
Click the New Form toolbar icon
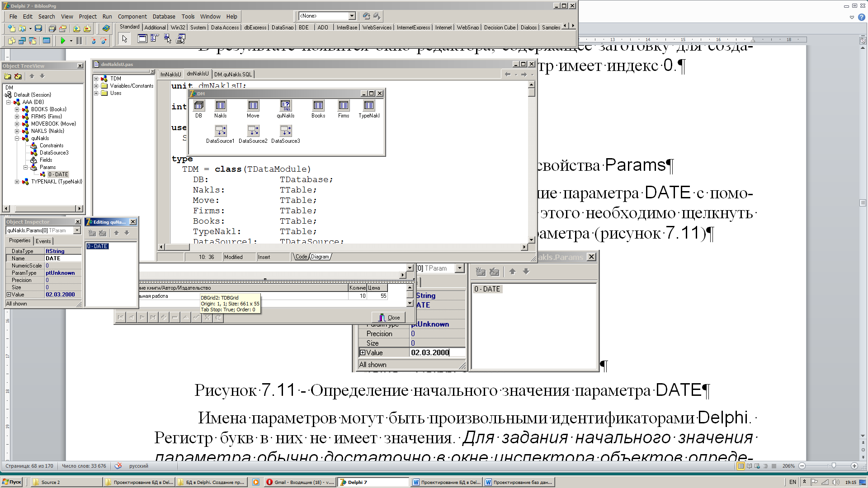[x=46, y=41]
